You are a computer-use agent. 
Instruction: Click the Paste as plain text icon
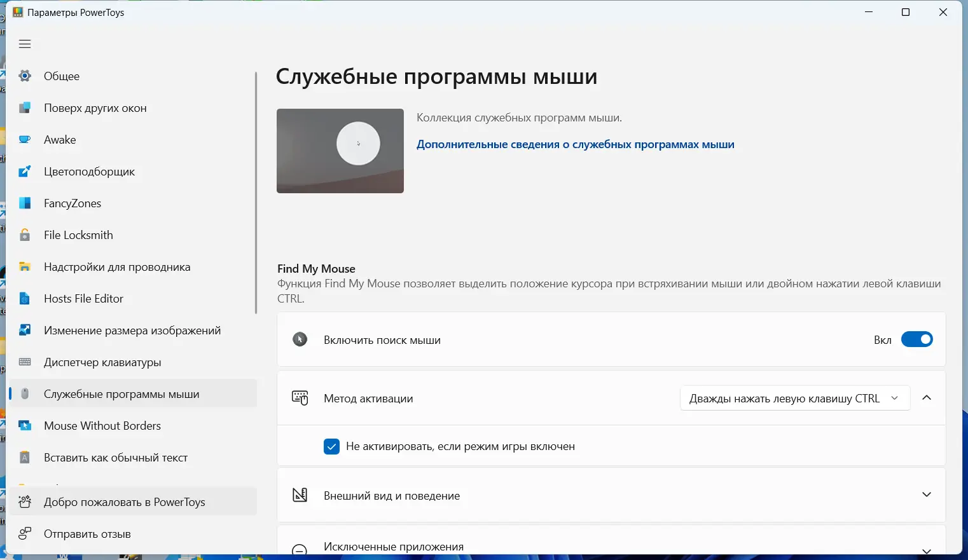[25, 458]
